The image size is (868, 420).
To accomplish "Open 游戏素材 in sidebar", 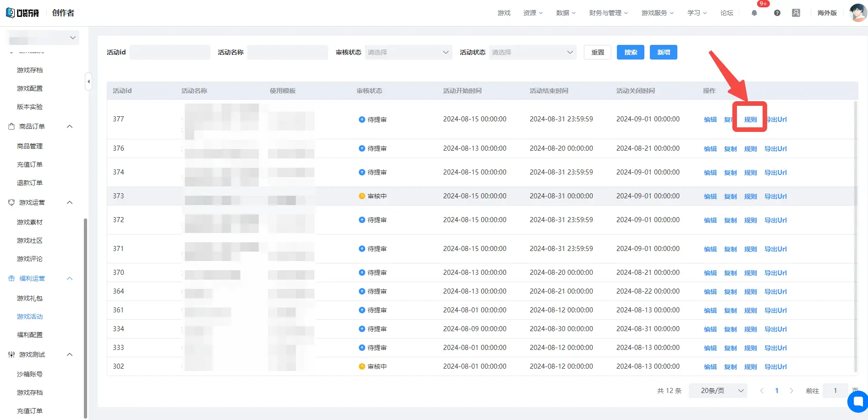I will pos(30,222).
